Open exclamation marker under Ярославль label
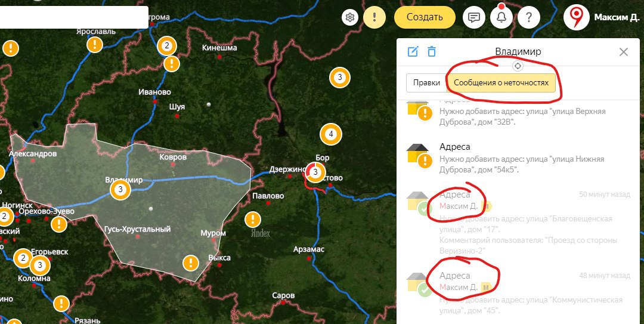The image size is (644, 324). coord(95,44)
